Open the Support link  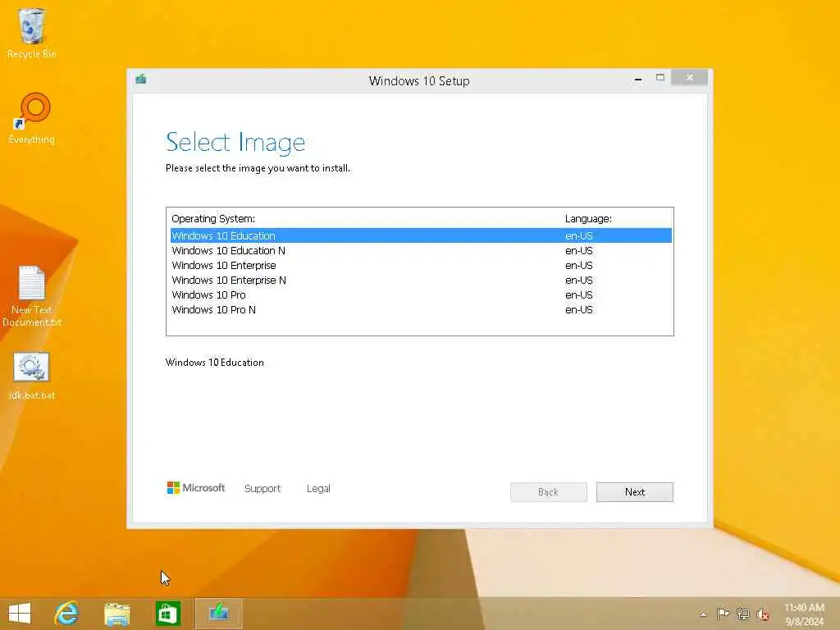pyautogui.click(x=262, y=489)
